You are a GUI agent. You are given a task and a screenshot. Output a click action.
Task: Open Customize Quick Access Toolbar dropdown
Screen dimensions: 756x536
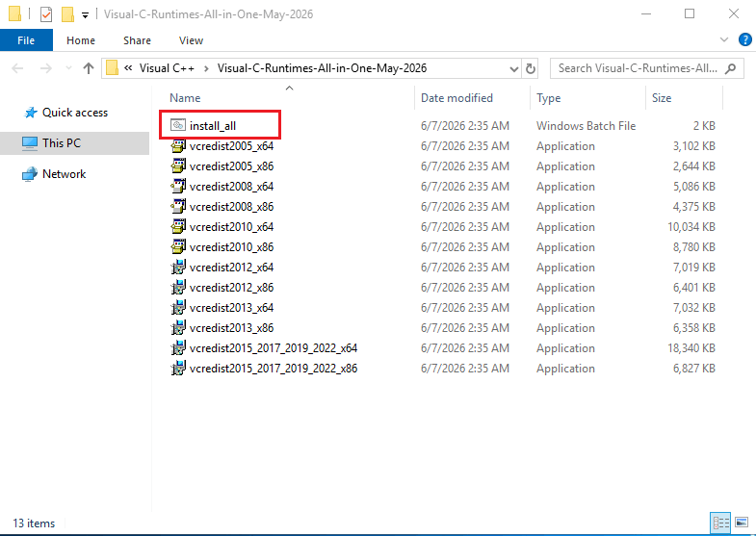tap(85, 15)
